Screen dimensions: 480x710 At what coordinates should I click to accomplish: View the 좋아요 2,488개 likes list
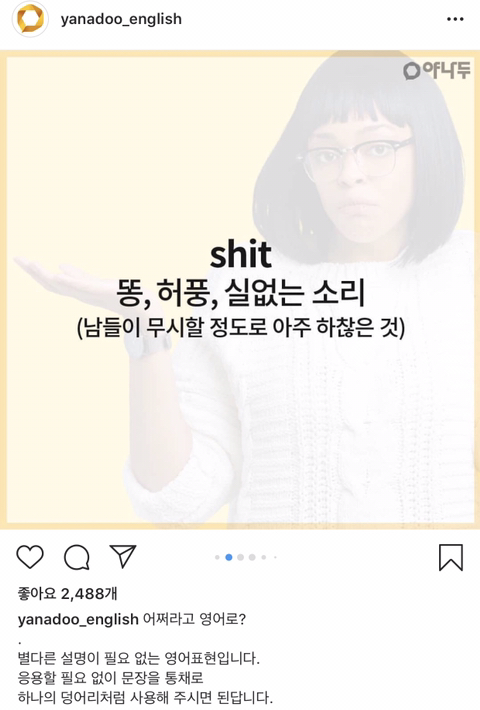[x=67, y=593]
